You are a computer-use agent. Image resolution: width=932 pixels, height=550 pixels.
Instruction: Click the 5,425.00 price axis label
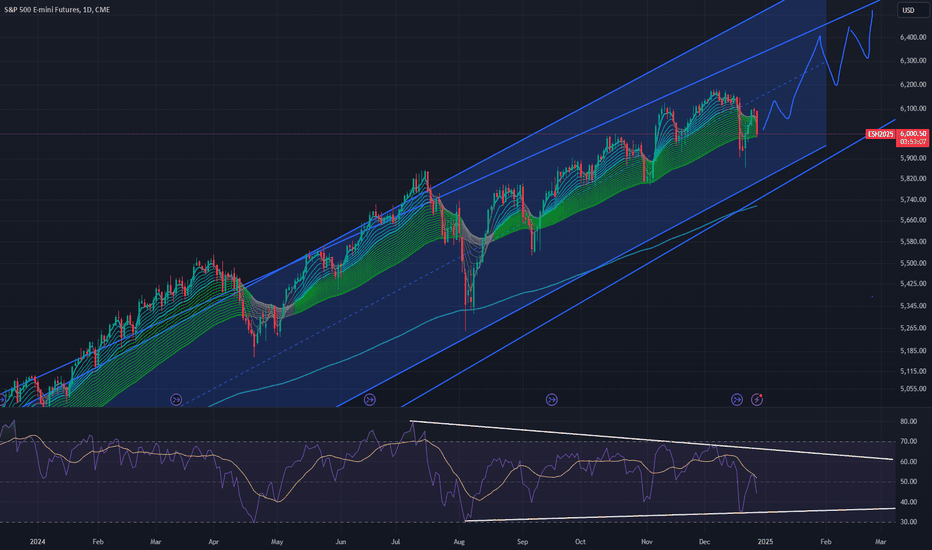pos(913,284)
